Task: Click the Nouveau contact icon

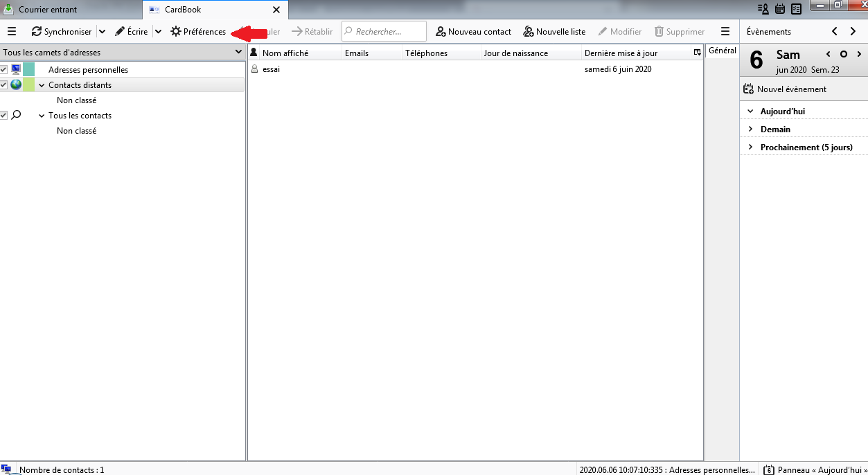Action: (x=441, y=32)
